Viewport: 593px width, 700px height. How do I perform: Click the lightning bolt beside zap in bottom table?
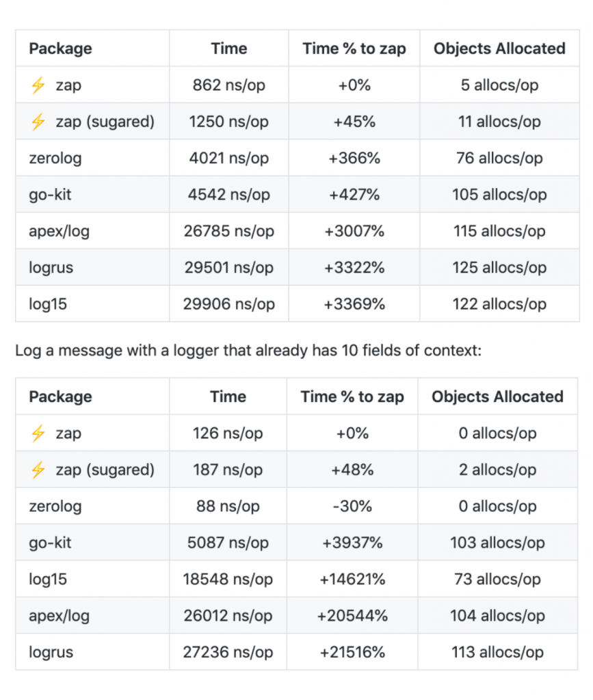tap(38, 433)
